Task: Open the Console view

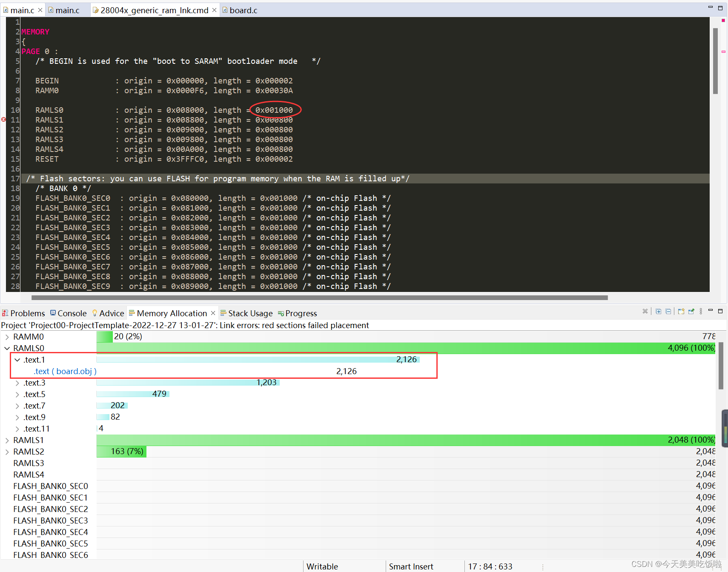Action: tap(72, 313)
